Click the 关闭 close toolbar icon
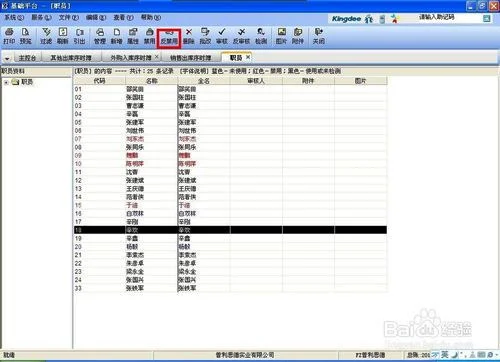 tap(319, 36)
